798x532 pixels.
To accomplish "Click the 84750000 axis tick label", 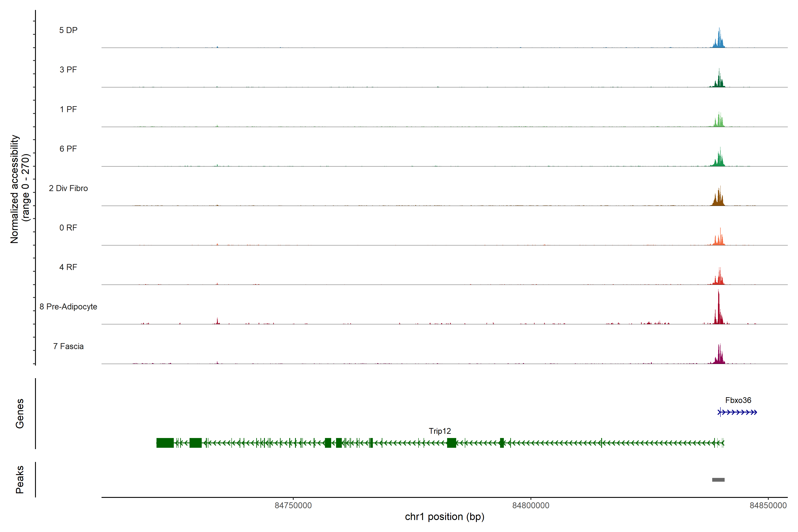I will tap(293, 506).
